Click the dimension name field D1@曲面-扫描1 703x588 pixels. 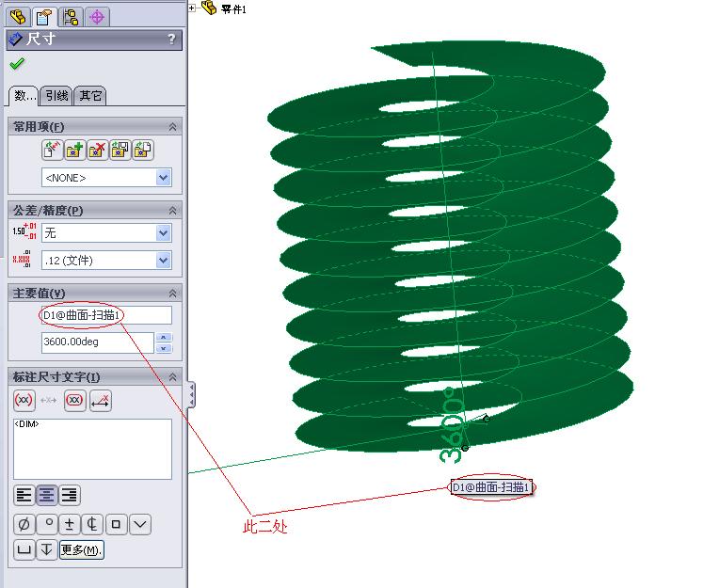[x=106, y=315]
